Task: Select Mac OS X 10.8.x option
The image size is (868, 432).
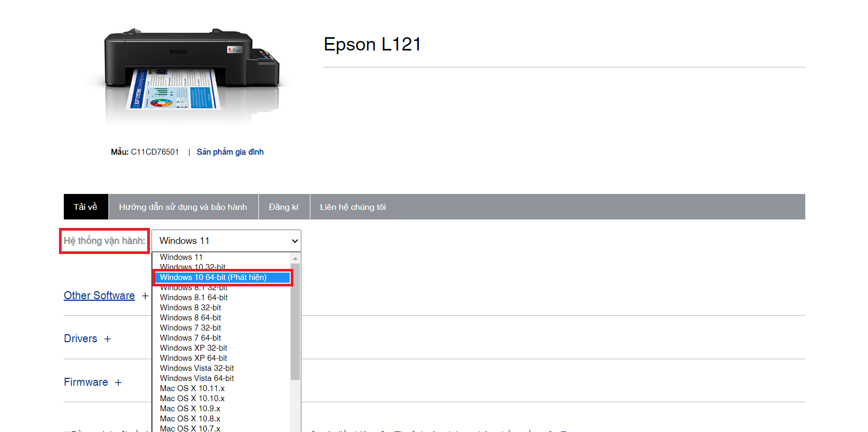Action: point(221,419)
